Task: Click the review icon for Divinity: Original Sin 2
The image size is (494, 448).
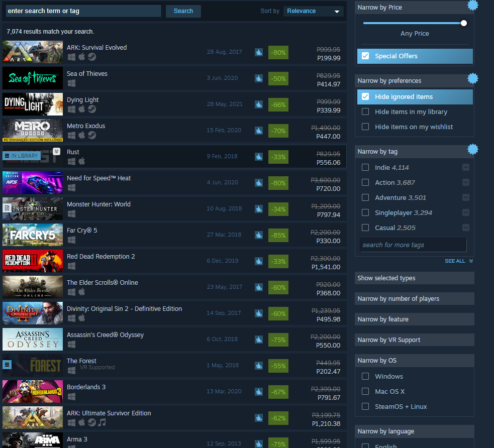Action: pos(259,313)
